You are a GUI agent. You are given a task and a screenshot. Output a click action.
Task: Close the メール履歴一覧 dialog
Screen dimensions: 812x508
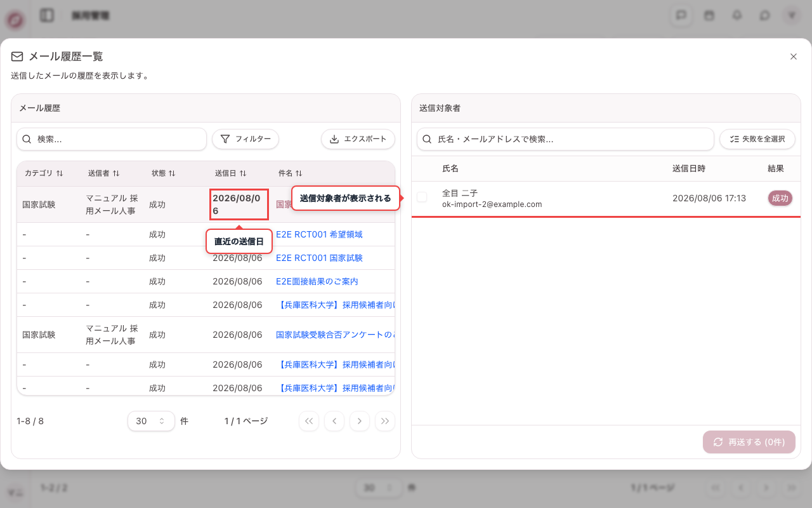pos(793,57)
